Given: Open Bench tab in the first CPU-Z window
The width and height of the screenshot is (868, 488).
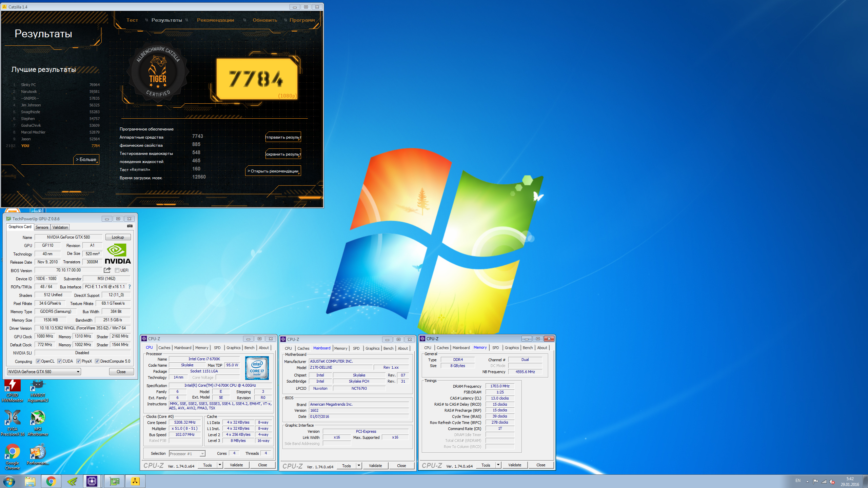Looking at the screenshot, I should point(249,348).
